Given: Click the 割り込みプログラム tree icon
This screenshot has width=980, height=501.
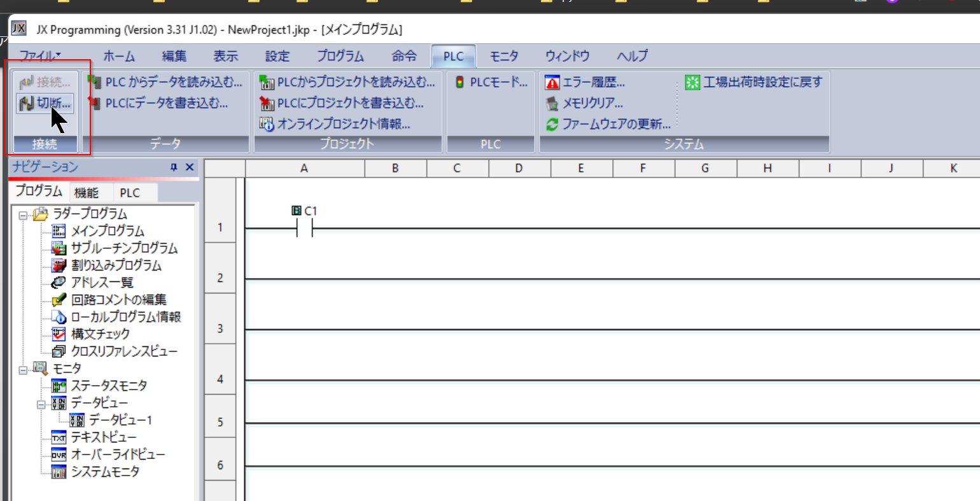Looking at the screenshot, I should point(59,265).
